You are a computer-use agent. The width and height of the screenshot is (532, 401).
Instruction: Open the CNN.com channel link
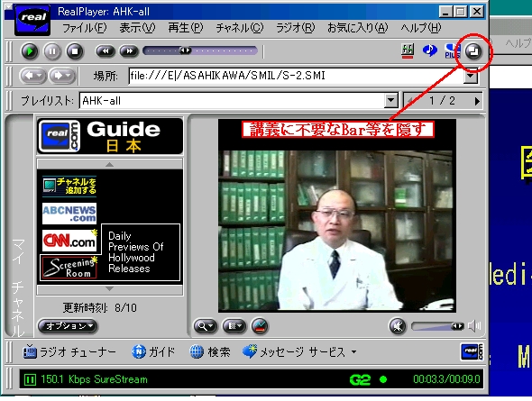tap(69, 241)
